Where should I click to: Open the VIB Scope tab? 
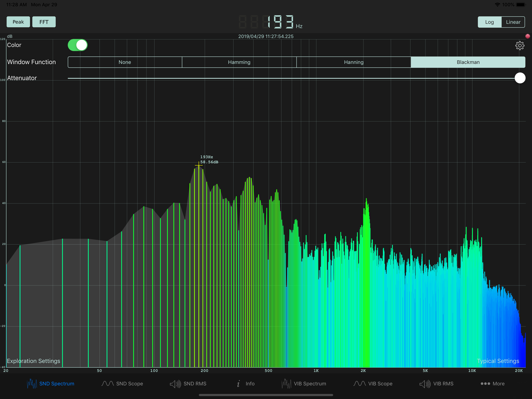[x=373, y=384]
